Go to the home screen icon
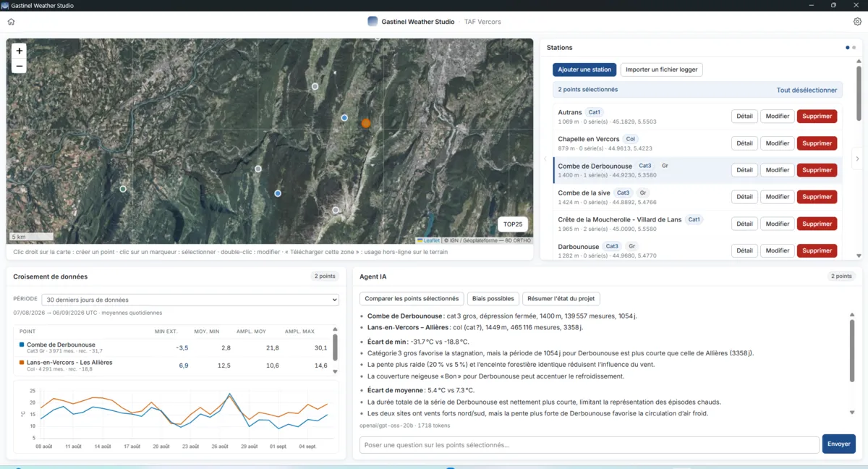This screenshot has height=469, width=868. [11, 22]
